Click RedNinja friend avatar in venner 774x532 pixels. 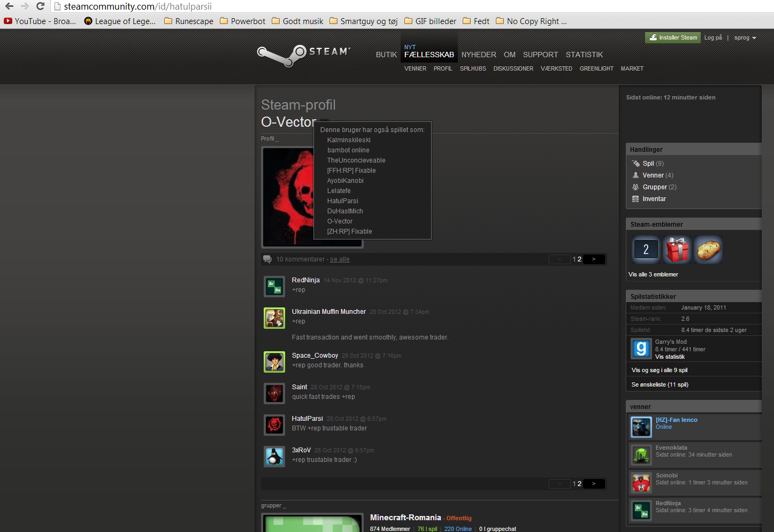coord(641,511)
